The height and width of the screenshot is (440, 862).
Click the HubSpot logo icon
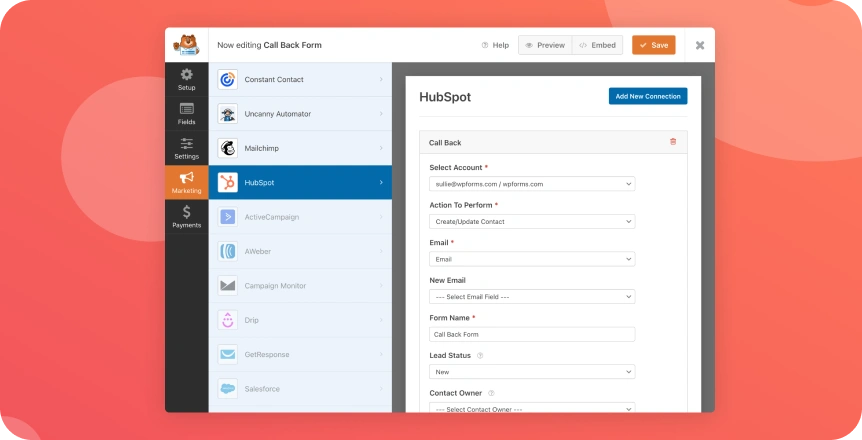pyautogui.click(x=228, y=183)
